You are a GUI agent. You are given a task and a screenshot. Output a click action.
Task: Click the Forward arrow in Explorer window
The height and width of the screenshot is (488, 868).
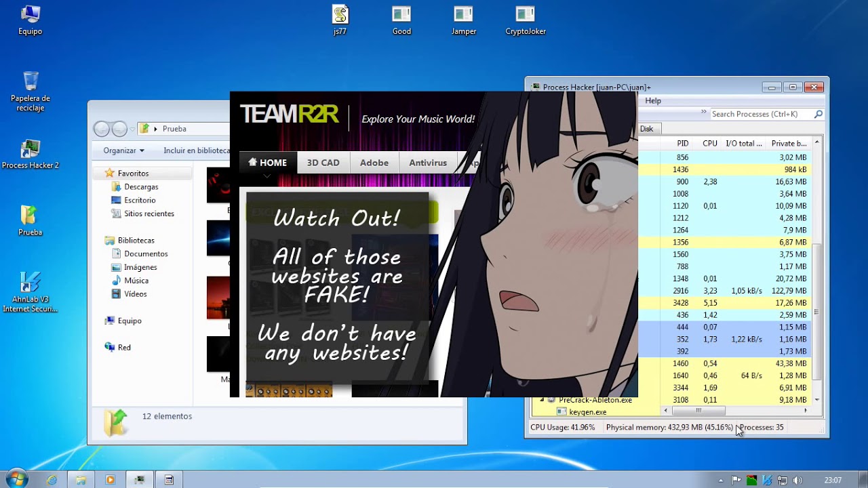point(119,129)
